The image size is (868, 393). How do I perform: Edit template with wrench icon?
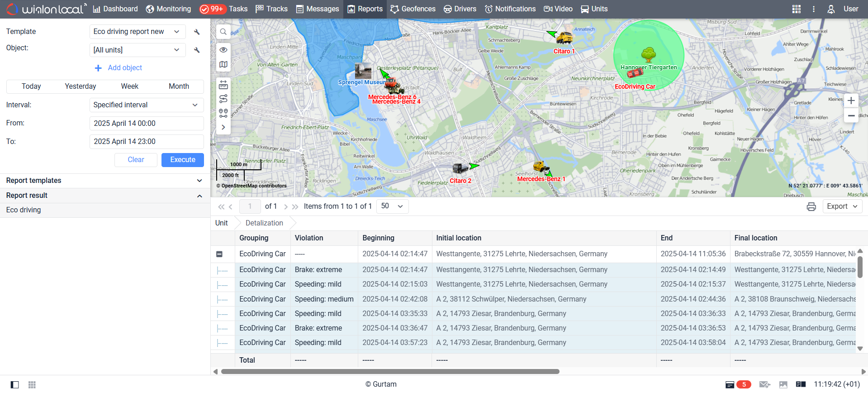point(197,32)
